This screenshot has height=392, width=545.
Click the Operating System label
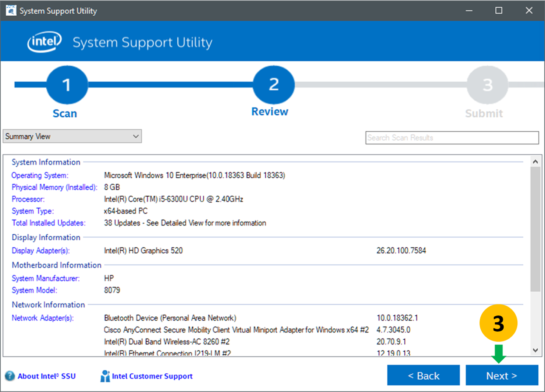[x=39, y=176]
